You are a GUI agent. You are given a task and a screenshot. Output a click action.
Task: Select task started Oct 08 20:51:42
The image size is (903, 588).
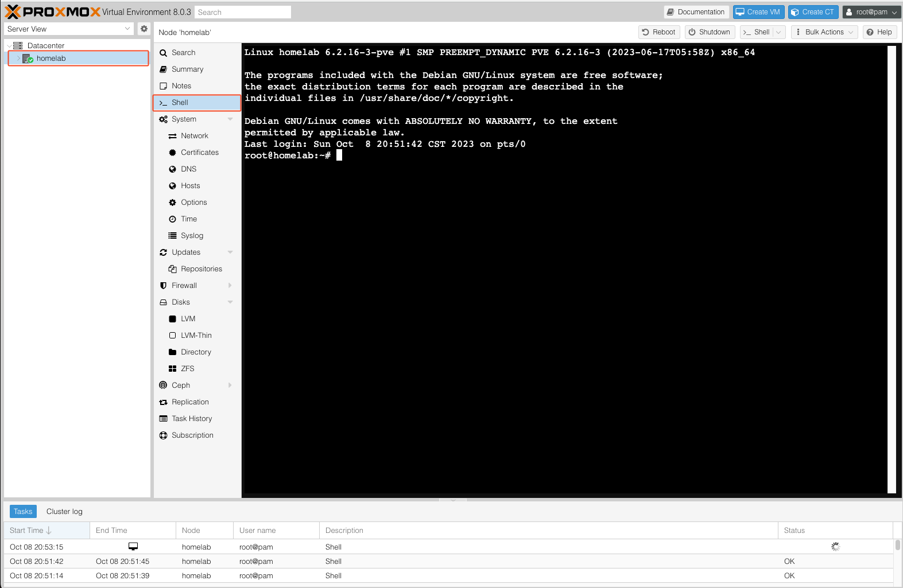pos(448,561)
